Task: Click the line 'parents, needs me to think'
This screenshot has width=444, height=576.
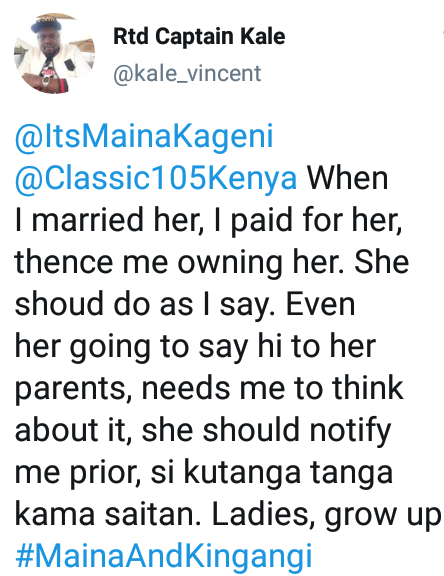Action: 209,389
